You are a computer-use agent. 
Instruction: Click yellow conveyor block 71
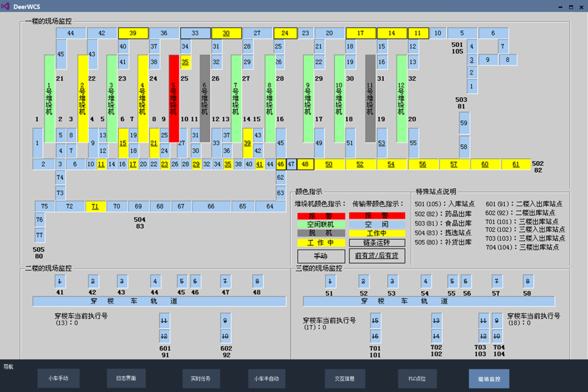coord(95,206)
